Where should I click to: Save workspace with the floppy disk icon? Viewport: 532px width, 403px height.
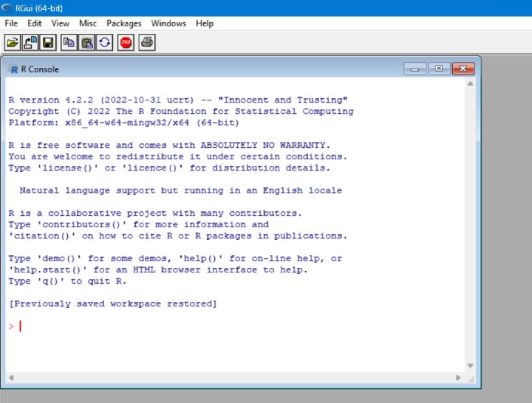tap(48, 43)
